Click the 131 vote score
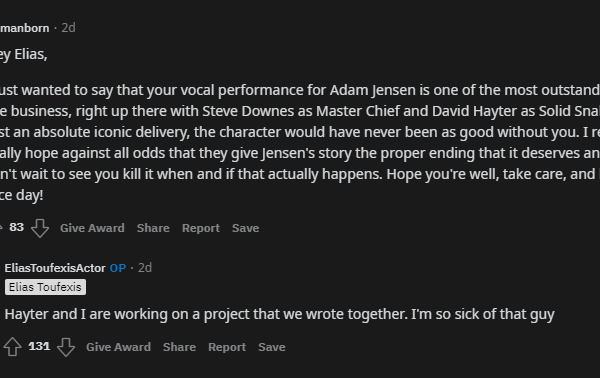Image resolution: width=600 pixels, height=378 pixels. [x=39, y=347]
